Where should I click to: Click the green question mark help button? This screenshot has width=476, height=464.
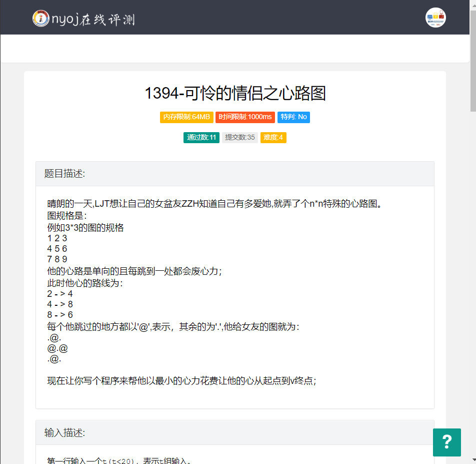pyautogui.click(x=447, y=442)
